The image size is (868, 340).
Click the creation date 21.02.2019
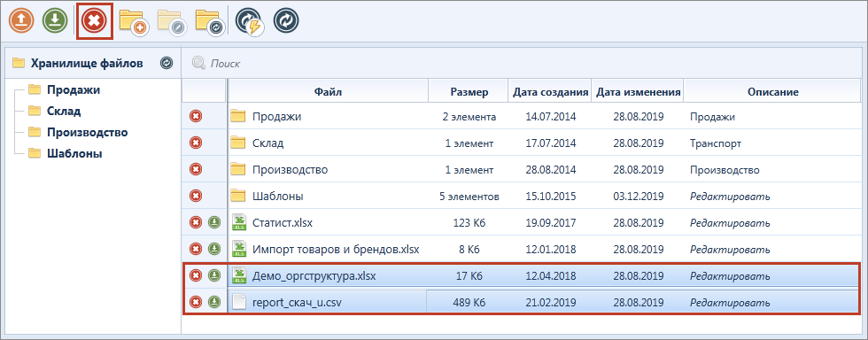point(550,303)
